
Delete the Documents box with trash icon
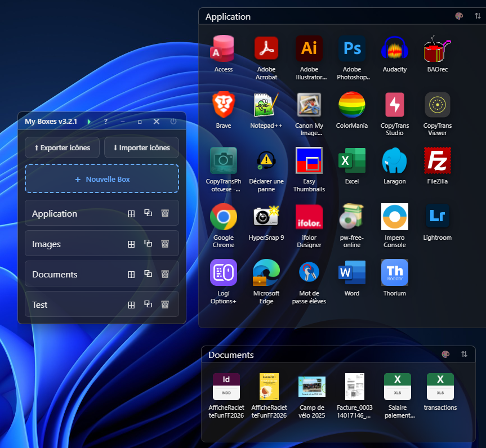coord(165,274)
